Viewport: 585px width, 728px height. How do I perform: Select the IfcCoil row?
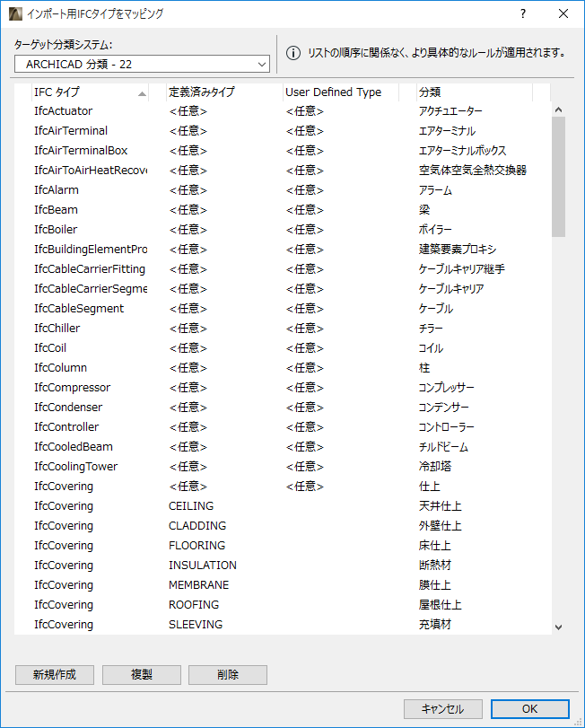tap(283, 347)
